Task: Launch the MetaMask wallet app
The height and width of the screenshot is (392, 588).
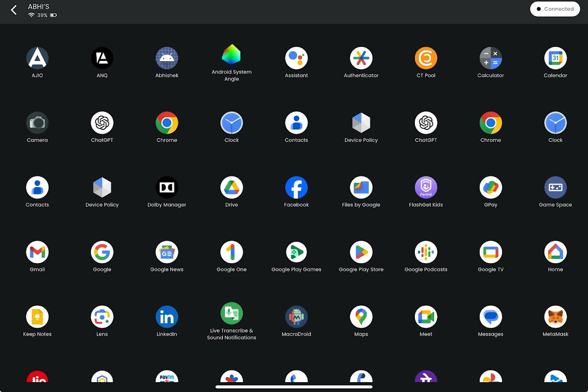Action: 555,317
